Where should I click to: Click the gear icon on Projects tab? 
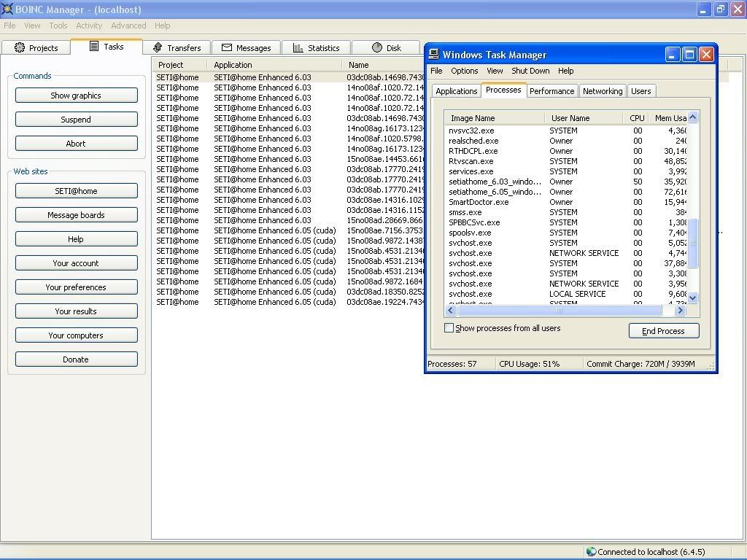(20, 47)
